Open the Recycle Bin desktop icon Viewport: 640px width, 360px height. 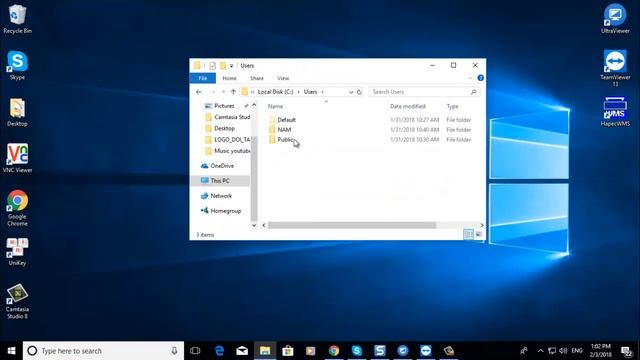click(17, 19)
